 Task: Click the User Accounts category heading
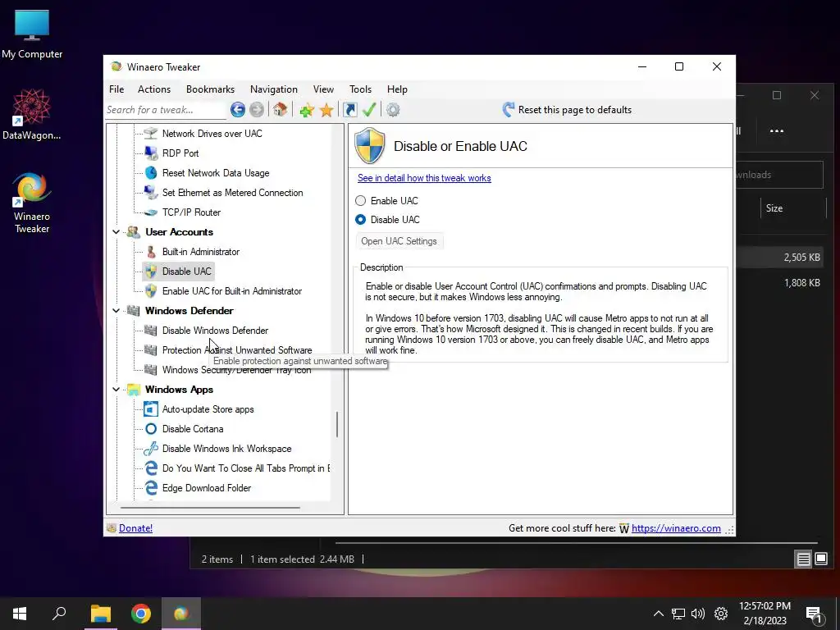pyautogui.click(x=180, y=232)
